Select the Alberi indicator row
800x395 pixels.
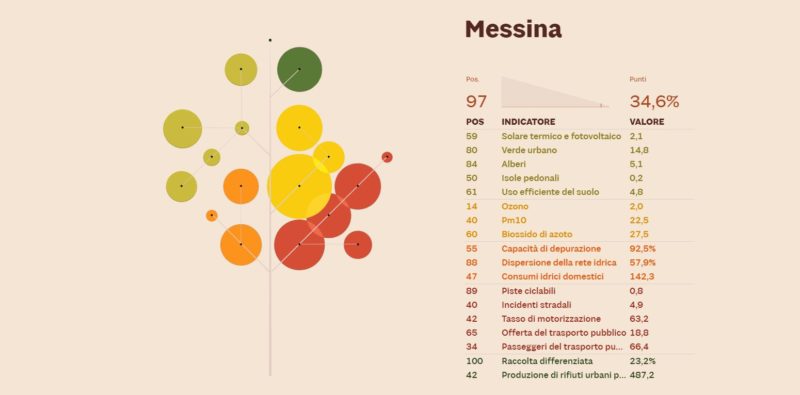(x=580, y=164)
